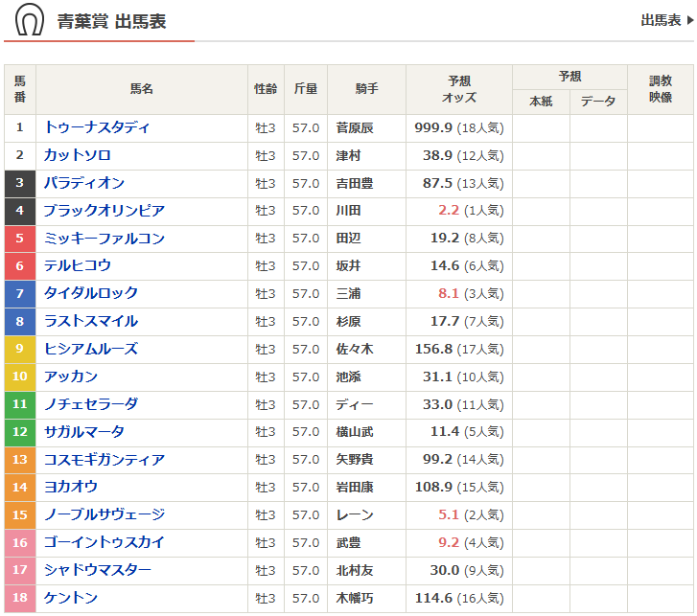This screenshot has height=616, width=697.
Task: Select horse カットソロ link
Action: click(77, 155)
